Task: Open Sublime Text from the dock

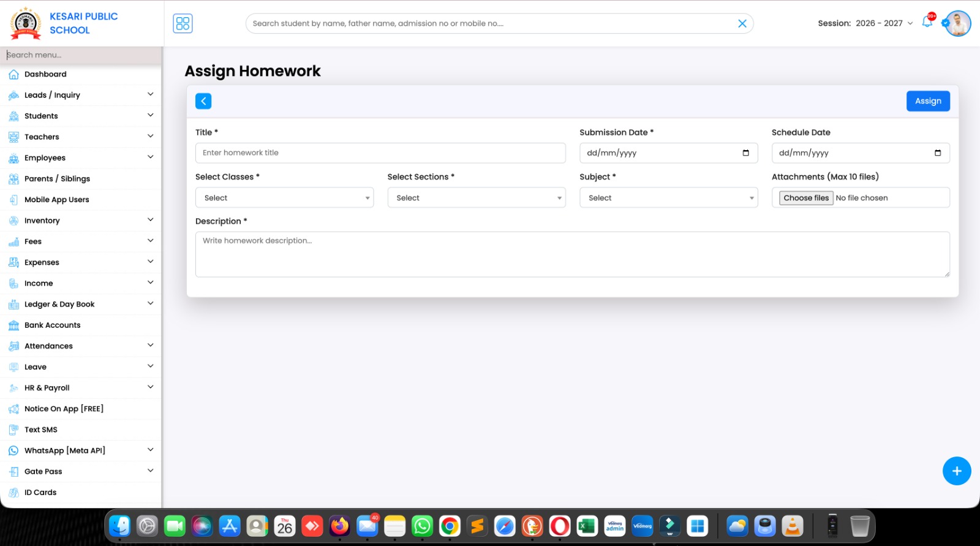Action: click(x=477, y=526)
